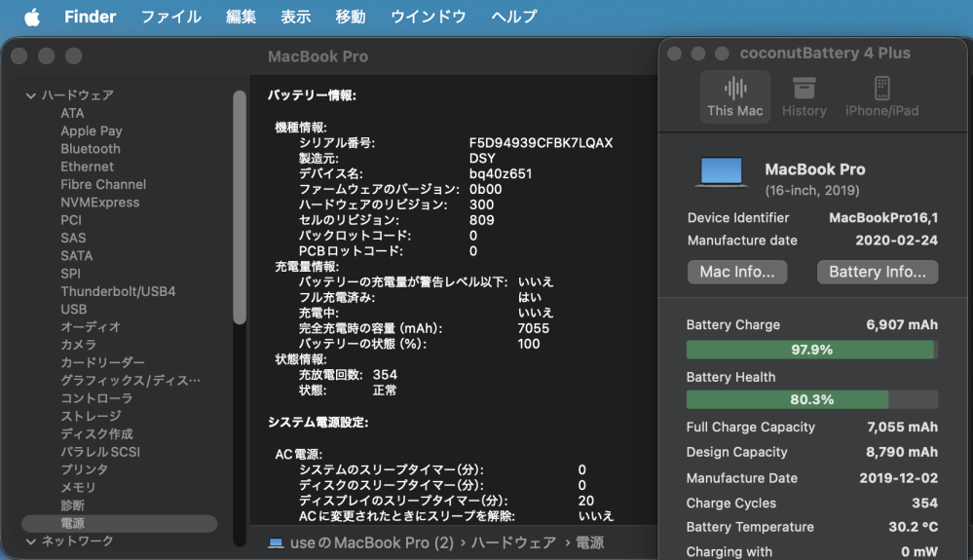973x560 pixels.
Task: Click the Battery Info... button
Action: point(878,272)
